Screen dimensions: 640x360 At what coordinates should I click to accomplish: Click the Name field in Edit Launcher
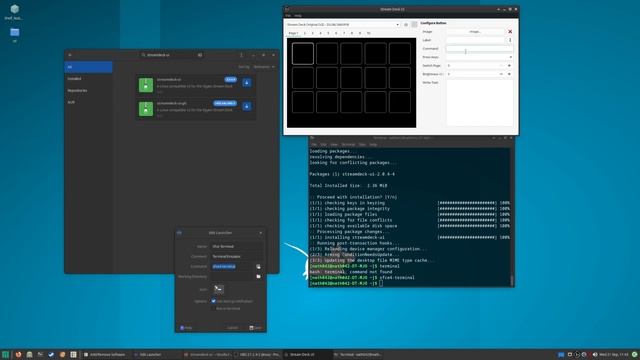pos(237,247)
